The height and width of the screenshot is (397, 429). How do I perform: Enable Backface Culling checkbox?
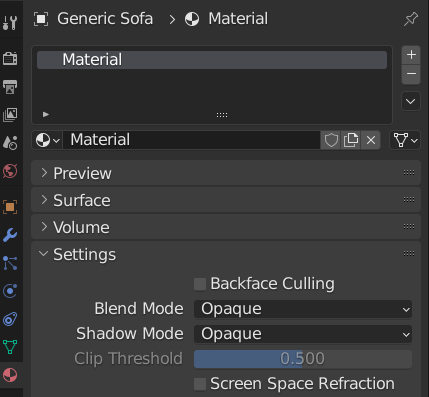[200, 284]
